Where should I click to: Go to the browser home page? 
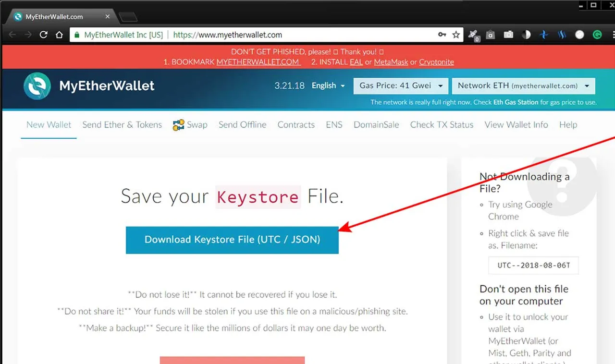tap(59, 35)
